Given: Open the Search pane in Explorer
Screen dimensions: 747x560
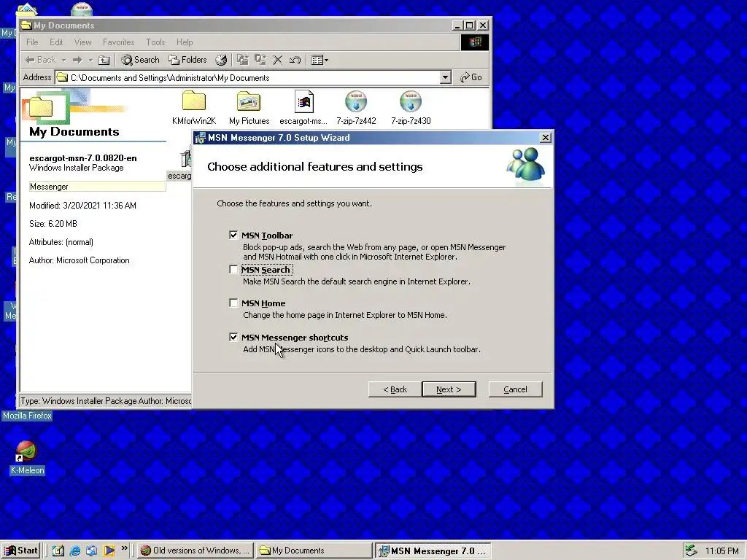Looking at the screenshot, I should (x=140, y=60).
